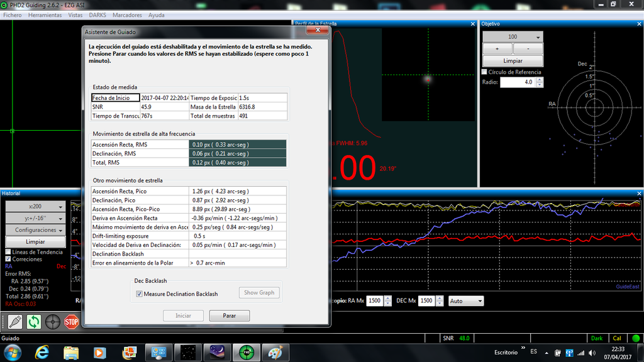Show hidden tray icons arrow
Image resolution: width=644 pixels, height=362 pixels.
pos(547,353)
